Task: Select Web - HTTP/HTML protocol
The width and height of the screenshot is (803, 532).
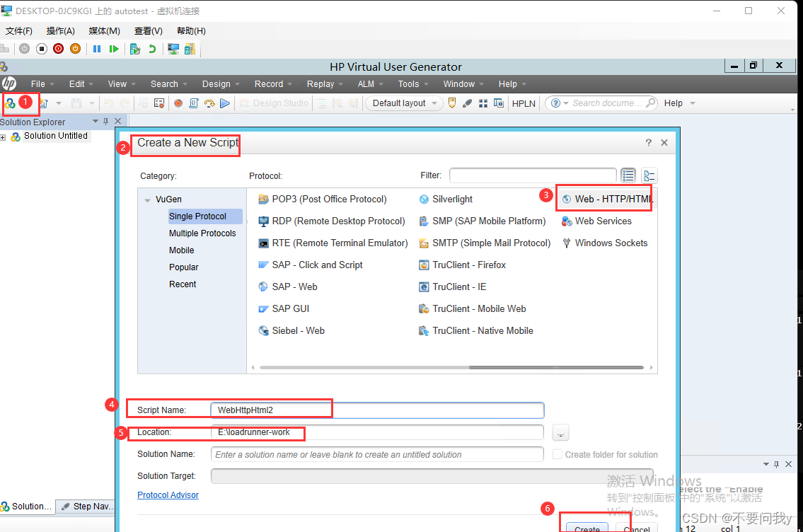Action: pos(607,199)
